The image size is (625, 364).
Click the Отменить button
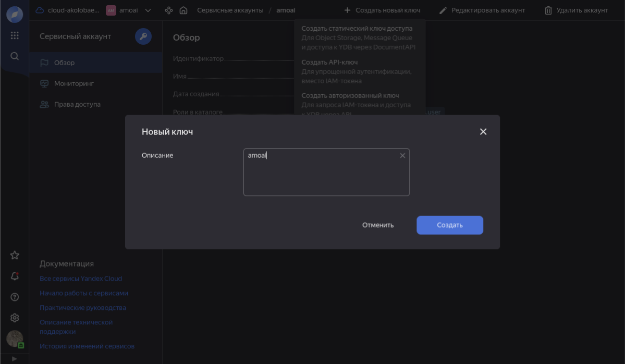tap(378, 225)
